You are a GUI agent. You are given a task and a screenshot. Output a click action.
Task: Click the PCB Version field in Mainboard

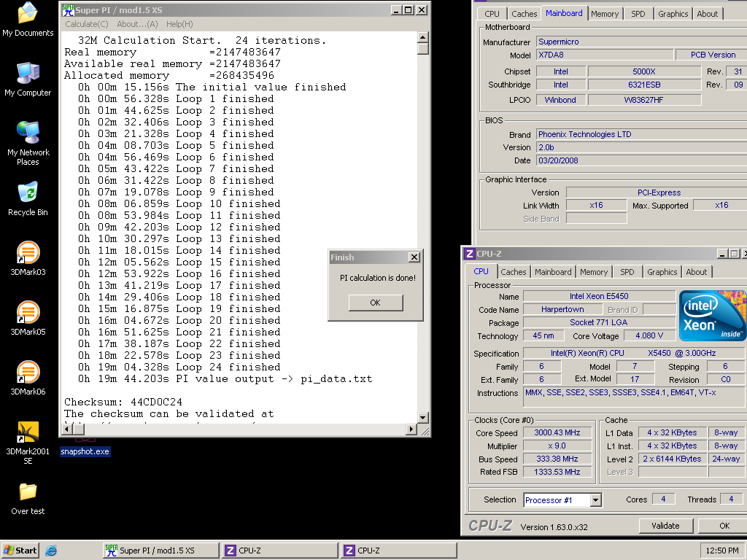coord(713,55)
